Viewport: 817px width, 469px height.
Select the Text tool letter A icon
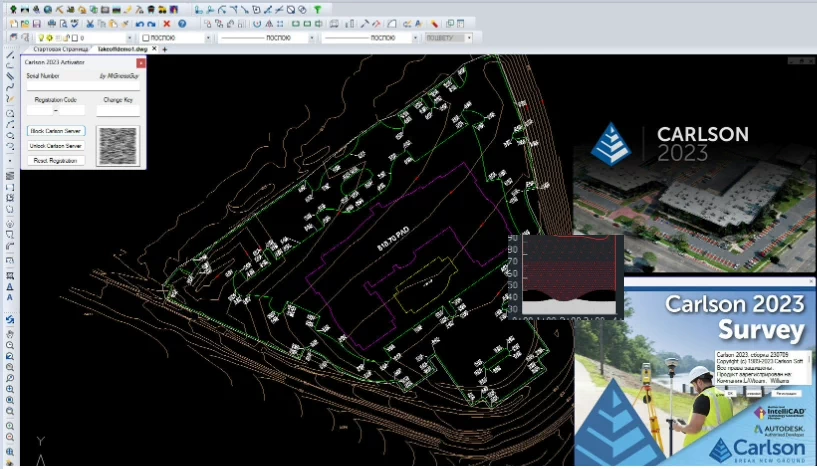tap(10, 298)
